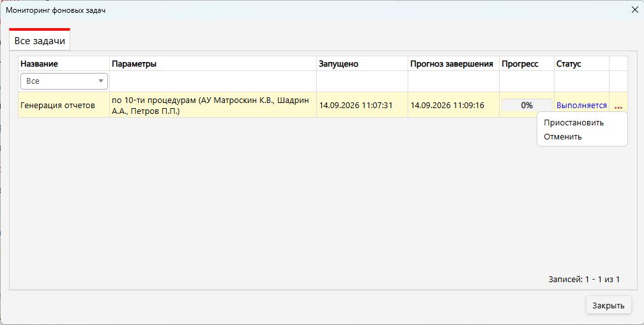Open the three-dots actions menu for Генерация отчетов
644x325 pixels.
pos(618,107)
